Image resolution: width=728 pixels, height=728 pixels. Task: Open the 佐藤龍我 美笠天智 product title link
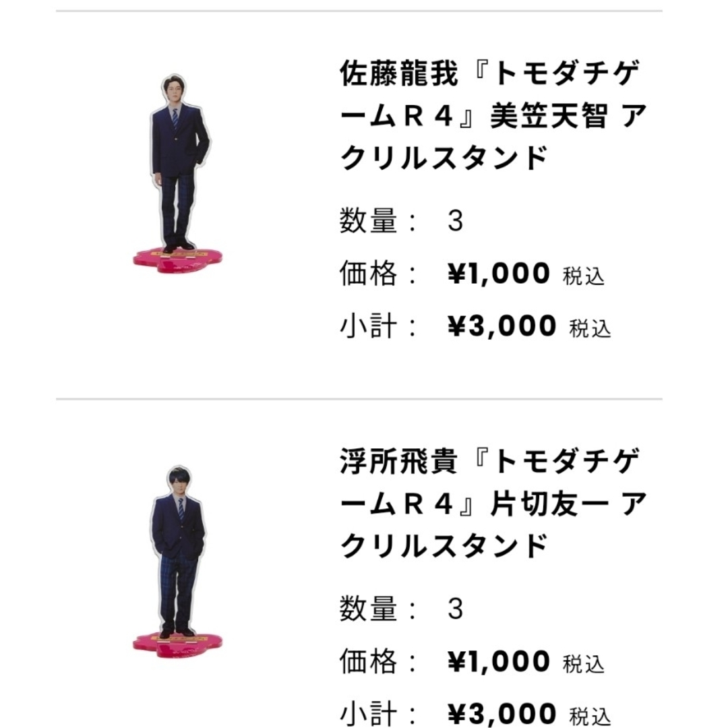[493, 116]
